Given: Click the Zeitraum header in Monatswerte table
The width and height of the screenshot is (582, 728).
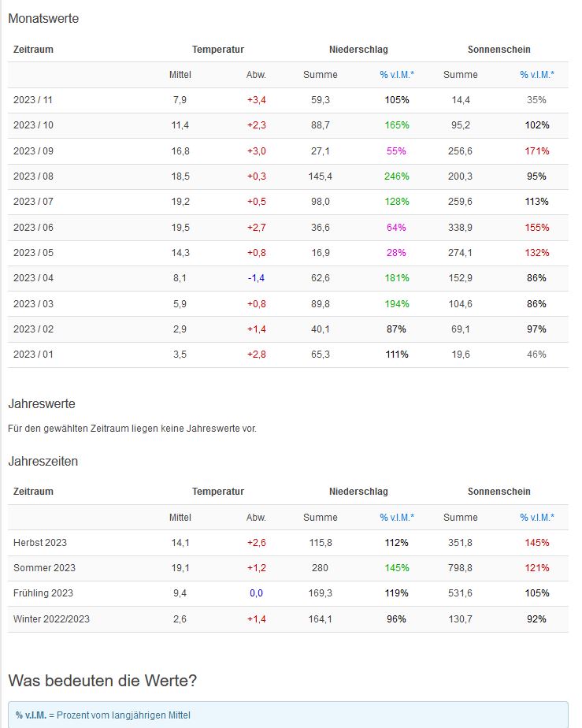Looking at the screenshot, I should pyautogui.click(x=33, y=49).
